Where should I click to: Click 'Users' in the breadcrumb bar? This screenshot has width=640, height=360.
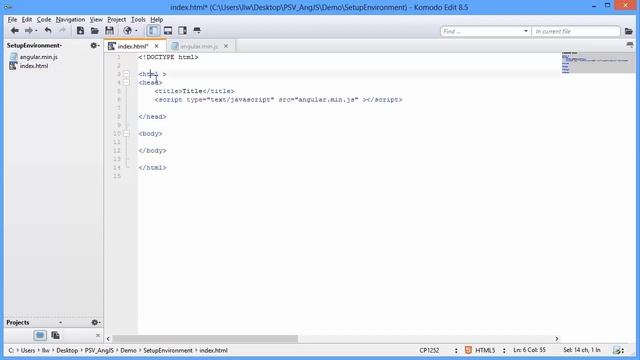click(28, 350)
